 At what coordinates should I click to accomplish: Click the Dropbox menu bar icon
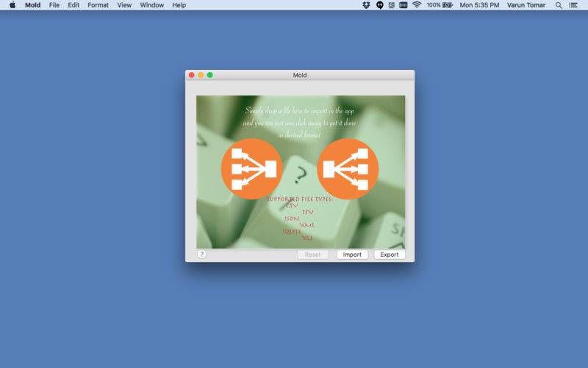(x=366, y=5)
